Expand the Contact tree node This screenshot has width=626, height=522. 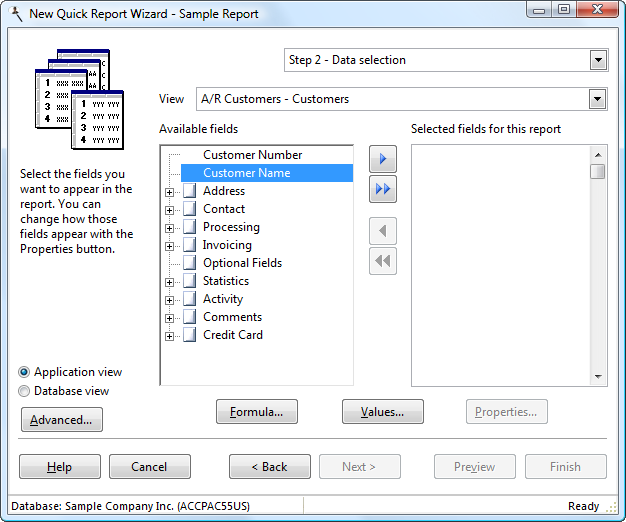(x=170, y=210)
